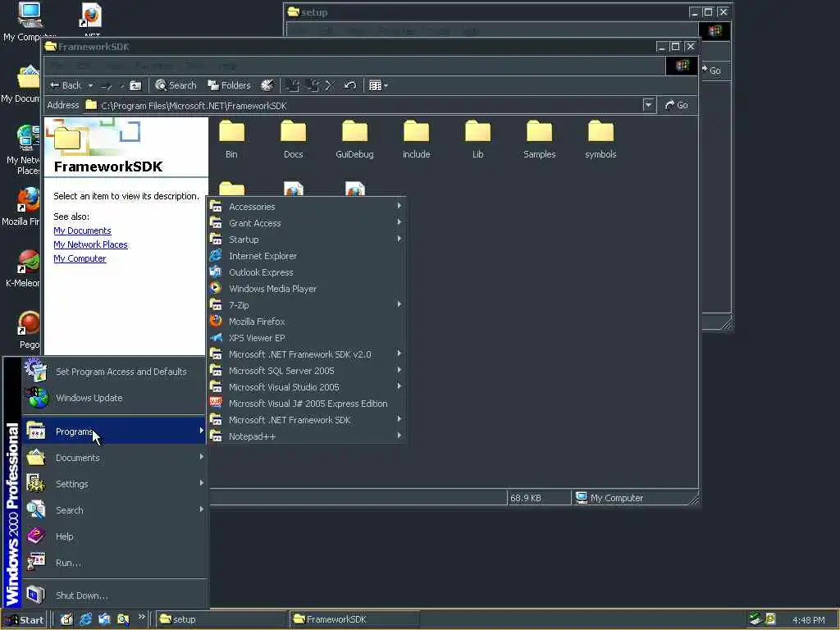Launch Windows Media Player from Programs menu
Viewport: 840px width, 630px height.
tap(307, 289)
